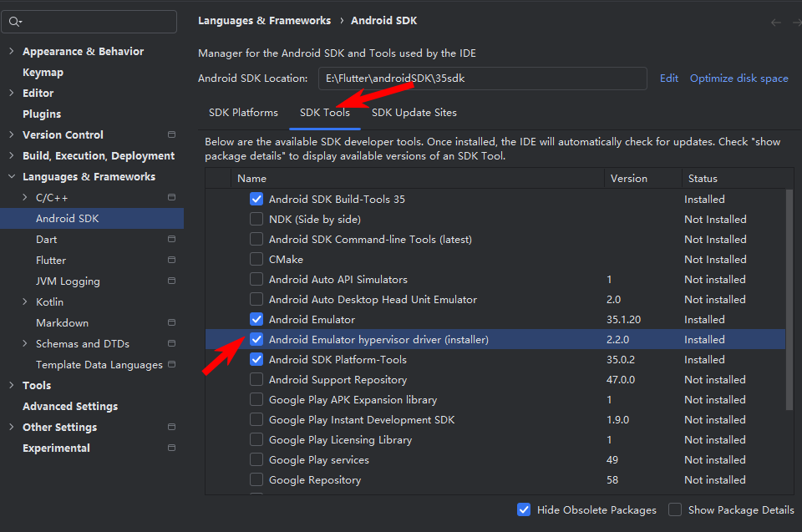
Task: Click project-level icon beside C/C++
Action: pos(172,197)
